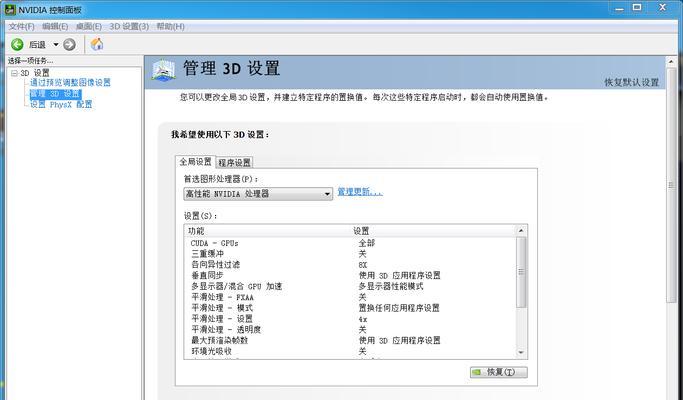Select the 平滑处理 - FXAA row
Screen dimensions: 683x400
click(x=351, y=297)
